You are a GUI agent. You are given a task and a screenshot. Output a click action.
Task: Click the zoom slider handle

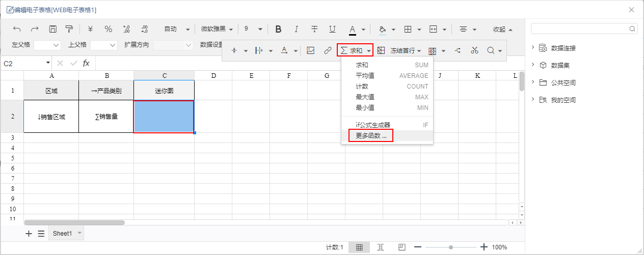tap(450, 247)
